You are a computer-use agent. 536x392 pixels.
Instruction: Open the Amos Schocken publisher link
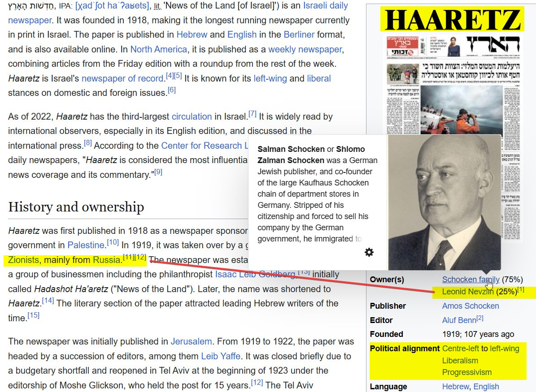[x=471, y=306]
